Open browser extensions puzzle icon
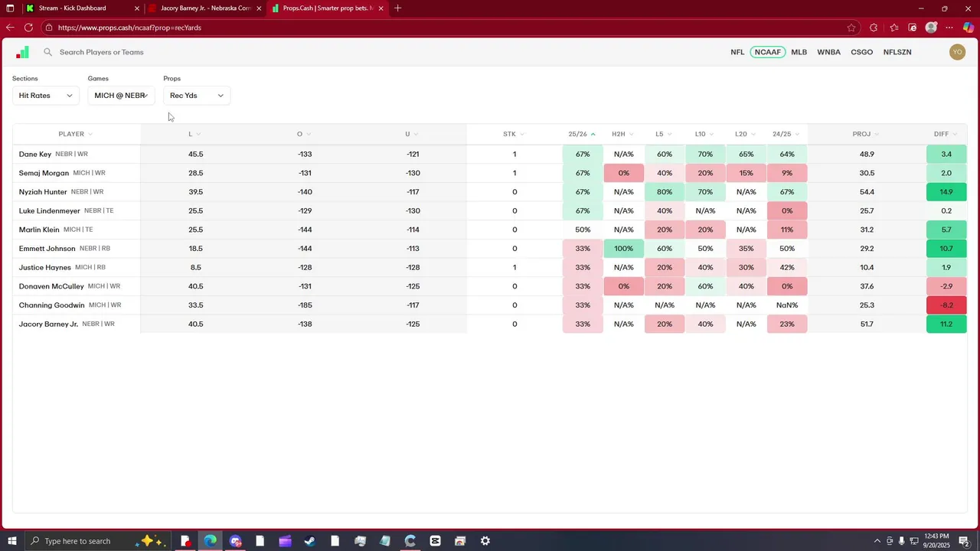The height and width of the screenshot is (551, 980). coord(874,28)
